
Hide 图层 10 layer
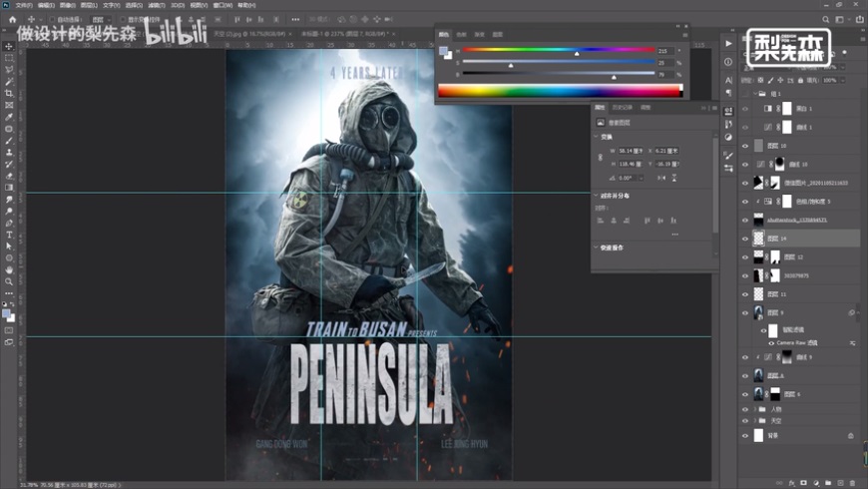[x=745, y=146]
